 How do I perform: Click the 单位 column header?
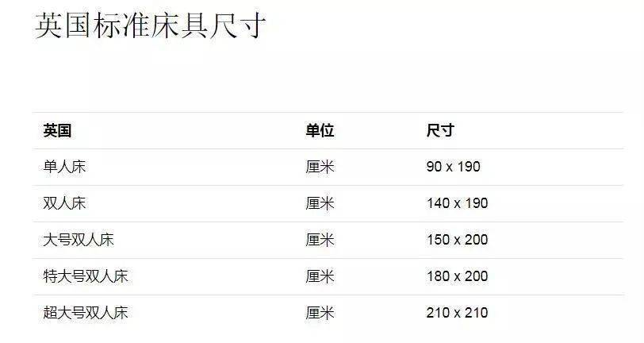(320, 131)
